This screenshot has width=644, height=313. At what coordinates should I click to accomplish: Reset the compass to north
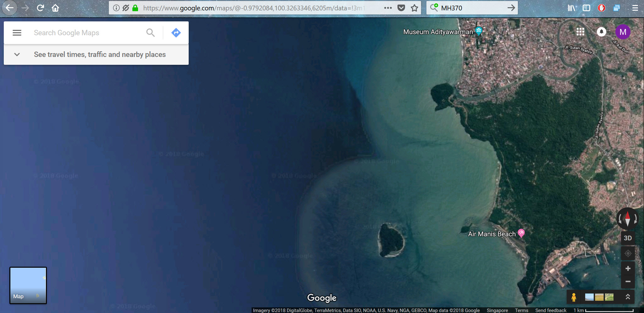pyautogui.click(x=628, y=219)
